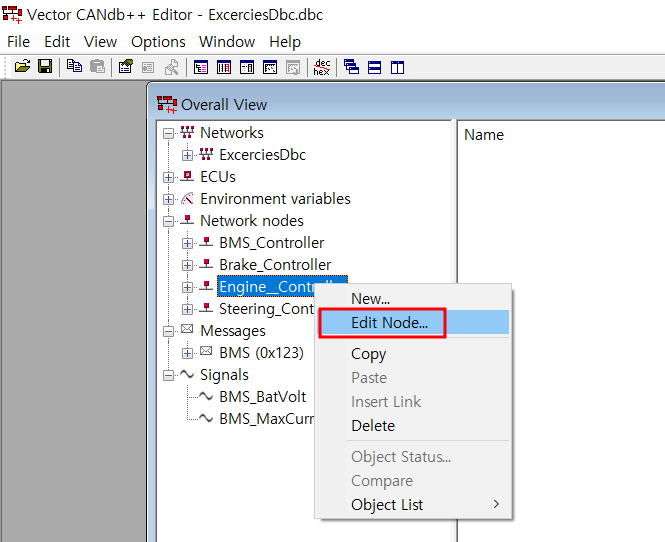Screen dimensions: 665x542
Task: Select the ExcerciesDbc network item
Action: (263, 155)
